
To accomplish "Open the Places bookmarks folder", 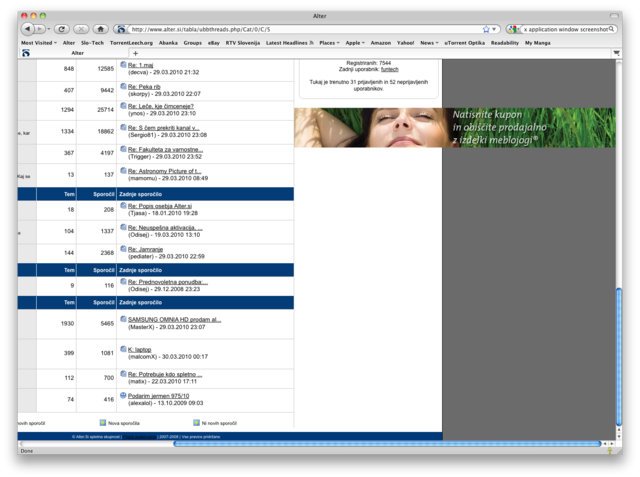I will pos(329,43).
